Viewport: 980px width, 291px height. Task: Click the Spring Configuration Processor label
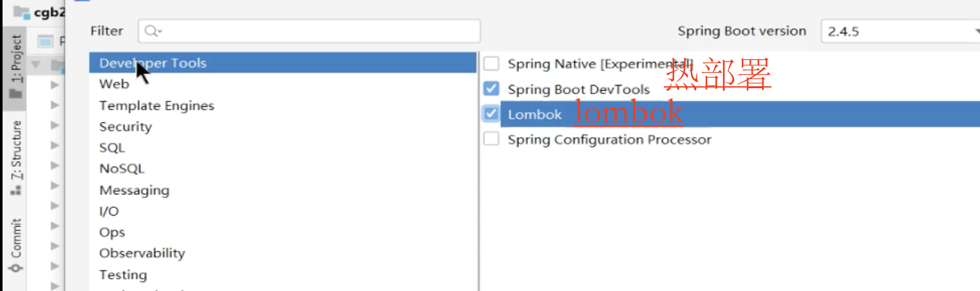click(x=609, y=140)
